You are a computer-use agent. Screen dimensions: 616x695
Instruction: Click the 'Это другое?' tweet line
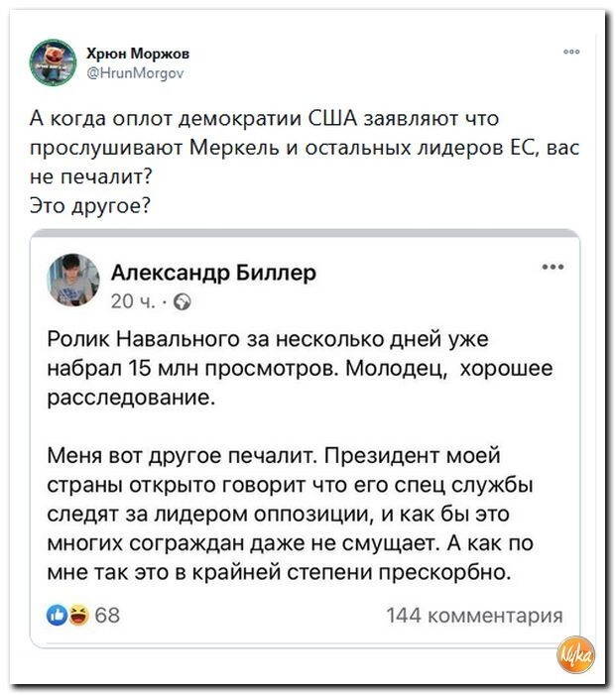[90, 205]
